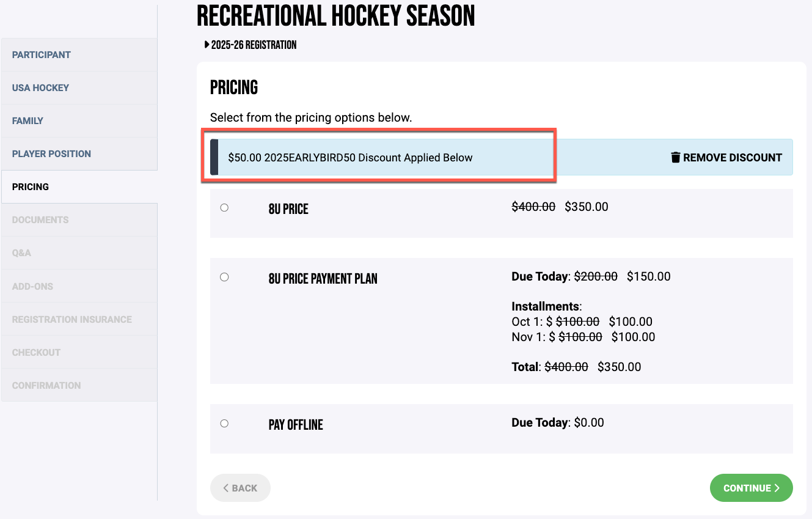812x519 pixels.
Task: Click the trash icon beside Remove Discount
Action: tap(675, 158)
